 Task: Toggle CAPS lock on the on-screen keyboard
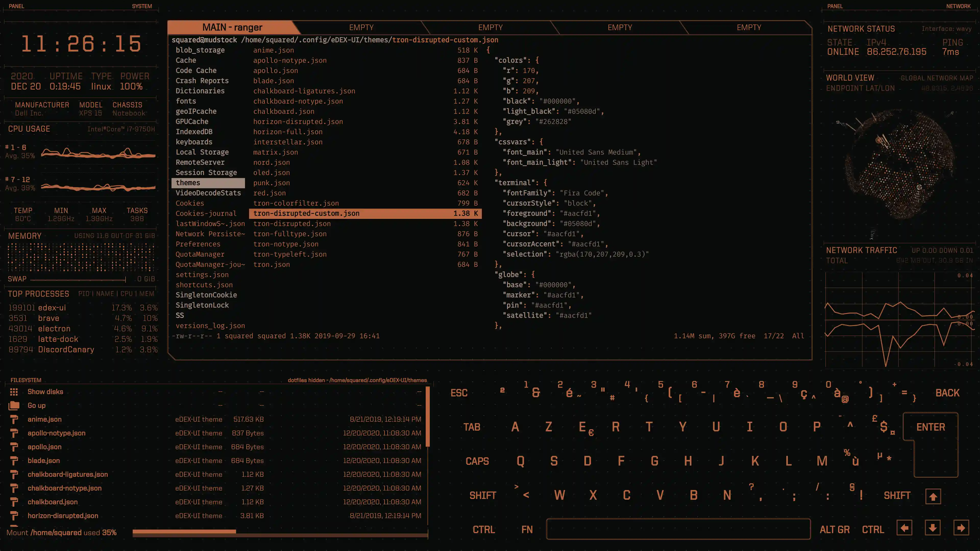click(x=477, y=461)
